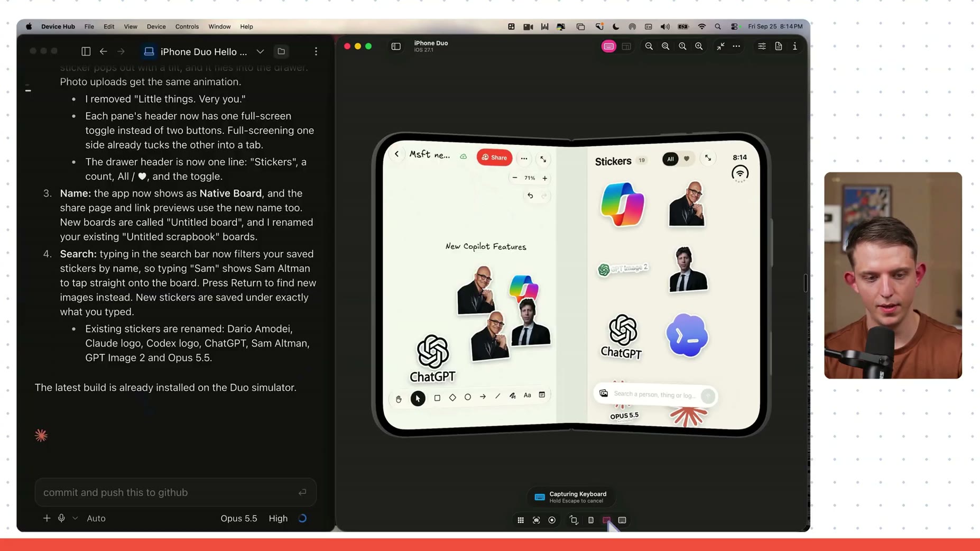980x551 pixels.
Task: Open the High effort selector
Action: click(278, 518)
